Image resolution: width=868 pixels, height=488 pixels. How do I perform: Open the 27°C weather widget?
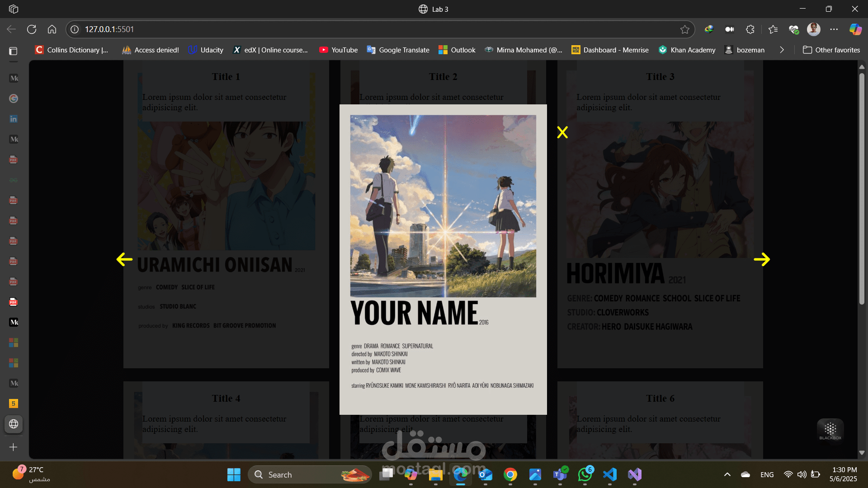click(31, 474)
